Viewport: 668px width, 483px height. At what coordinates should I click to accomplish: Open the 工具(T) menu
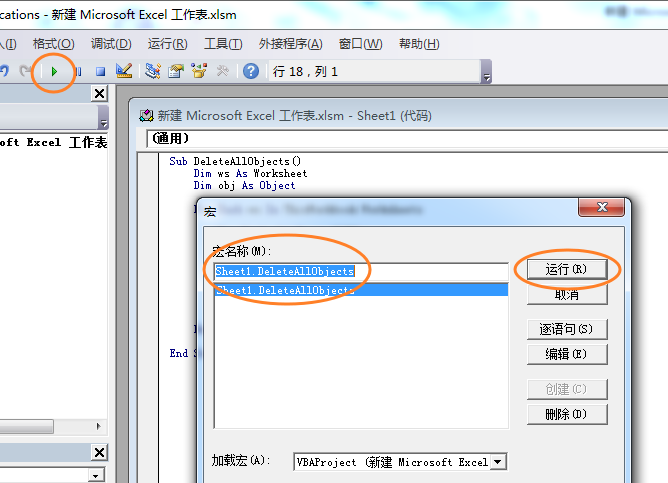(222, 44)
